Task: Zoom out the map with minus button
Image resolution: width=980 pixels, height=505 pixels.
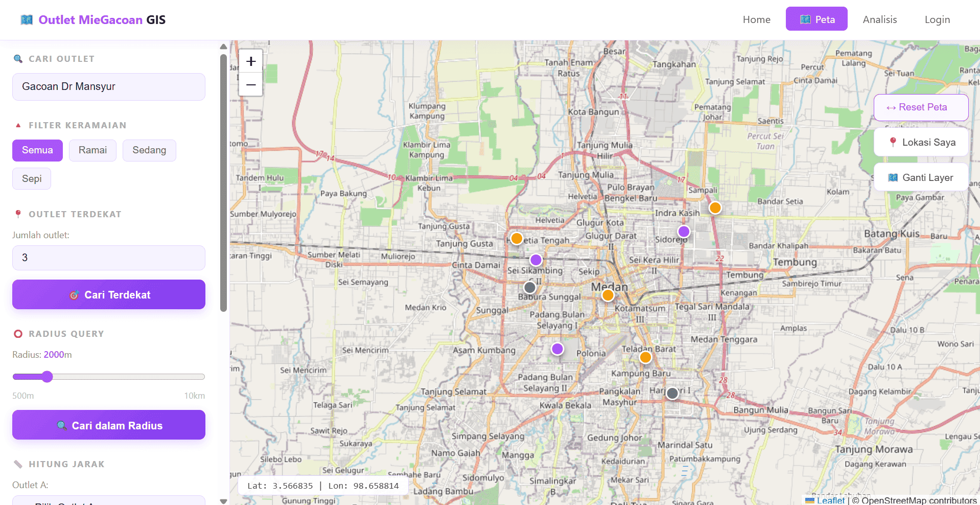Action: coord(251,84)
